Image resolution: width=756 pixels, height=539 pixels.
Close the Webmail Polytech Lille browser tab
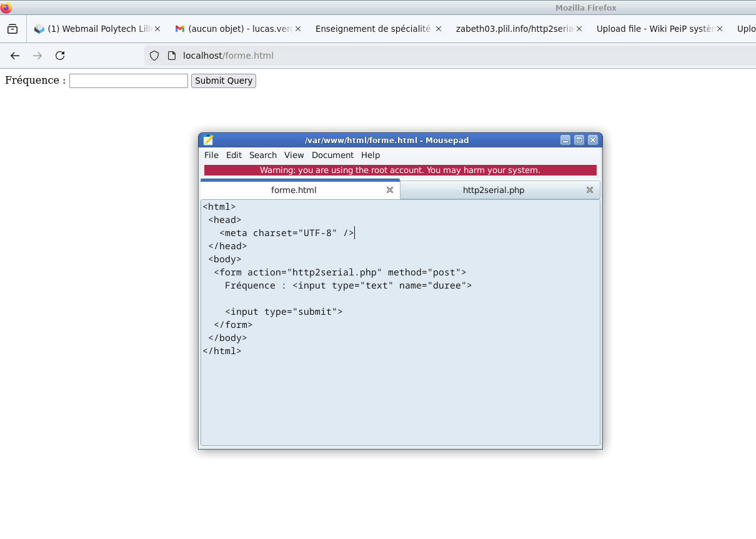click(157, 29)
